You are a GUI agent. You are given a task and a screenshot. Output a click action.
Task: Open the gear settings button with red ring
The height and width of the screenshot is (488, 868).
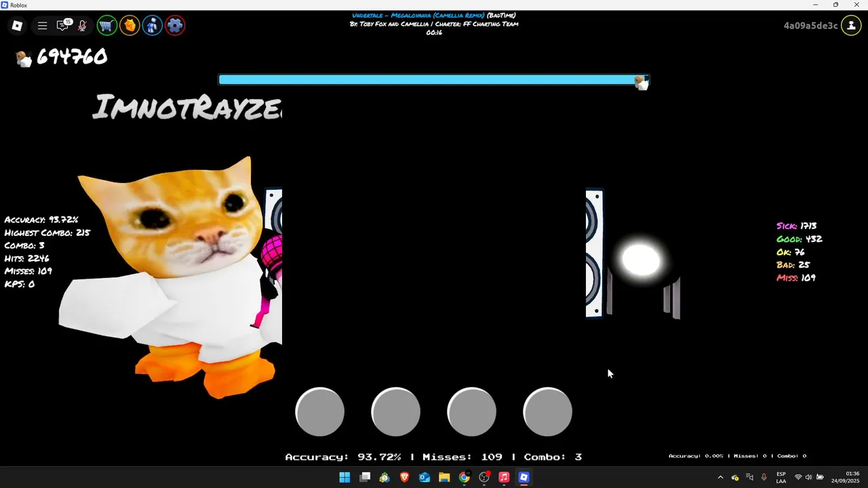175,26
